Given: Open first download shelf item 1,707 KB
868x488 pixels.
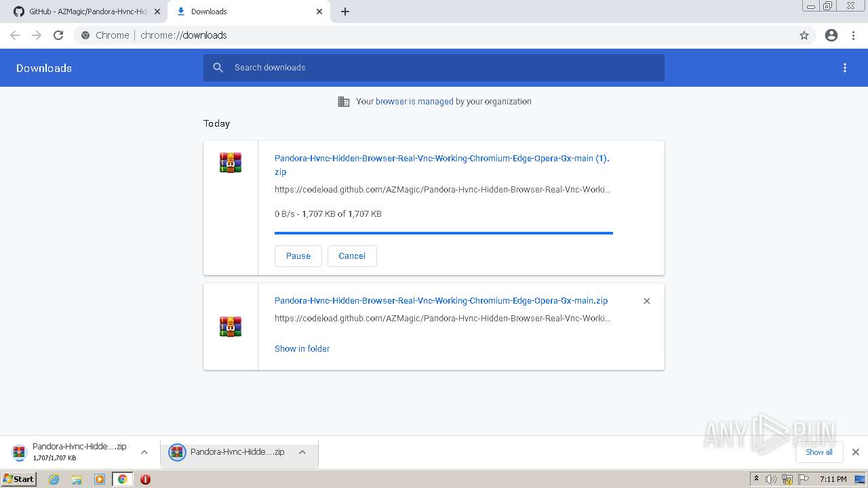Looking at the screenshot, I should click(70, 452).
